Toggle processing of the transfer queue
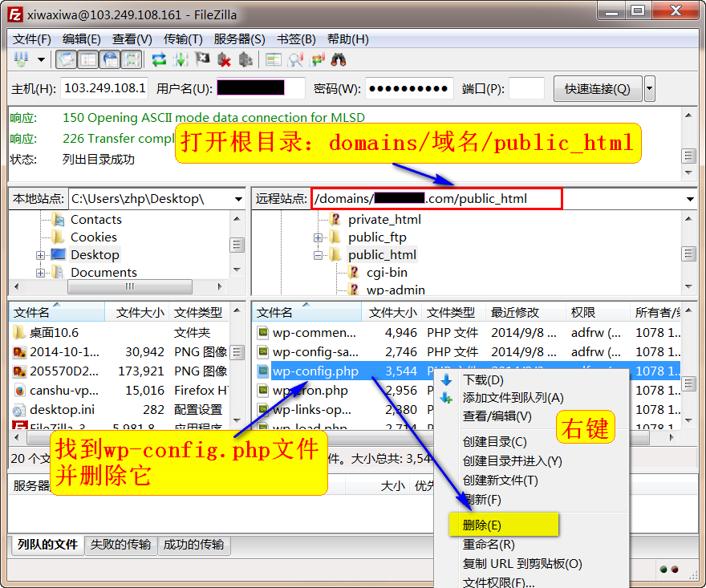 pos(181,59)
